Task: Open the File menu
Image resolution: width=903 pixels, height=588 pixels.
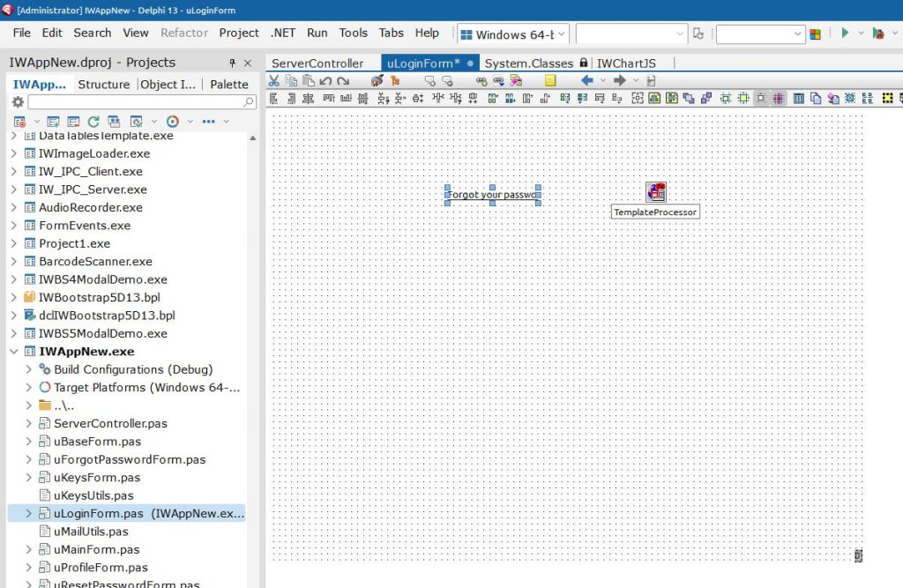Action: (21, 33)
